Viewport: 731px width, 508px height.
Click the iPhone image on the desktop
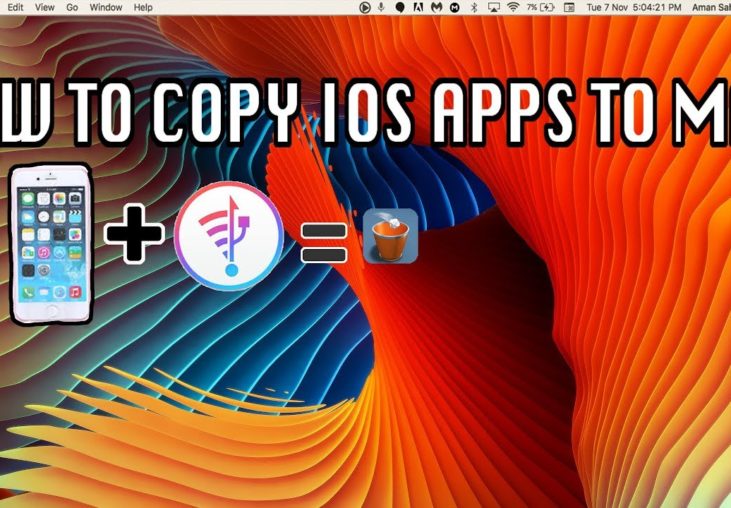click(x=49, y=243)
